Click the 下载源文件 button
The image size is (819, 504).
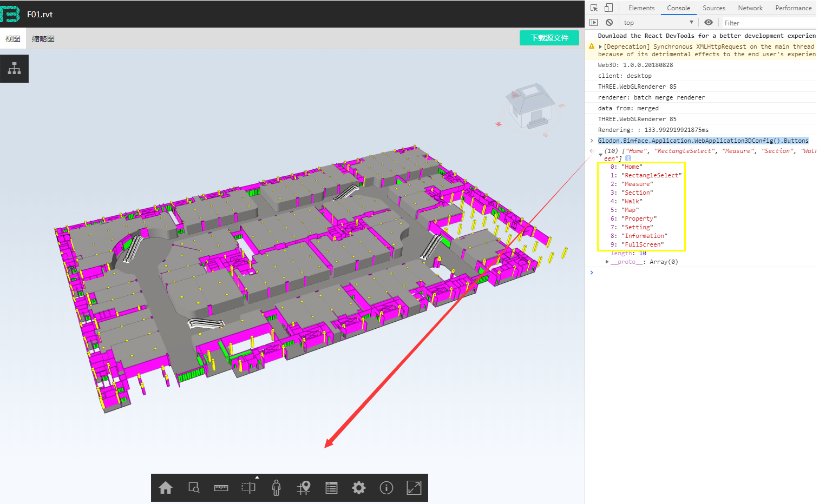tap(549, 38)
